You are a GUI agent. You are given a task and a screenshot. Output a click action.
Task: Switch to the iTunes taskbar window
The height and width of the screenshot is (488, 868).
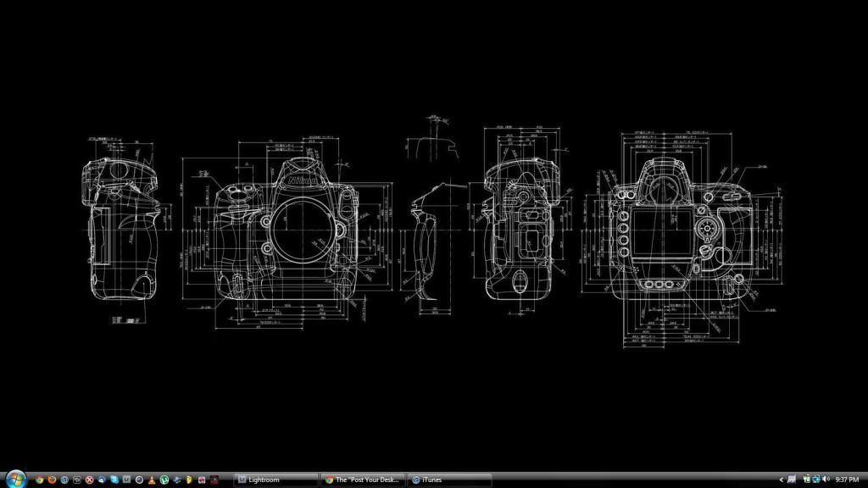[x=449, y=480]
